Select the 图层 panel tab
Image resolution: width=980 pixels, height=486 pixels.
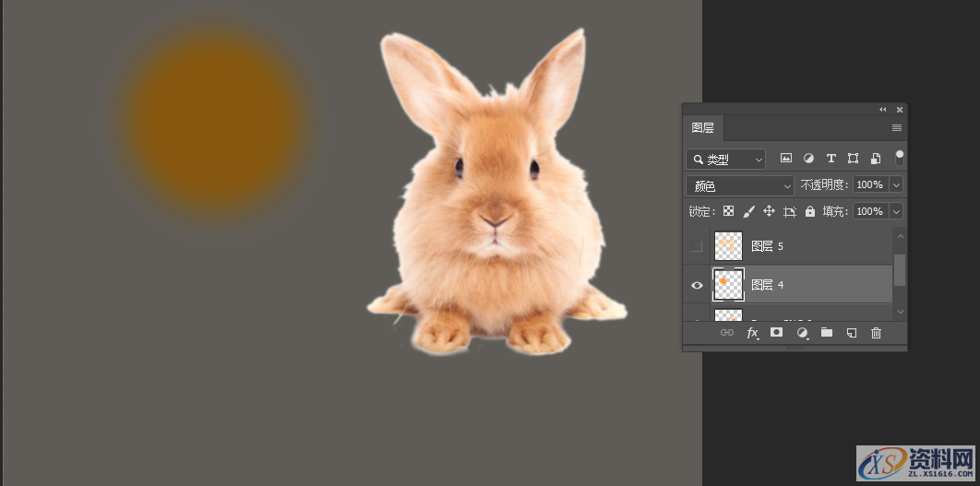(703, 128)
